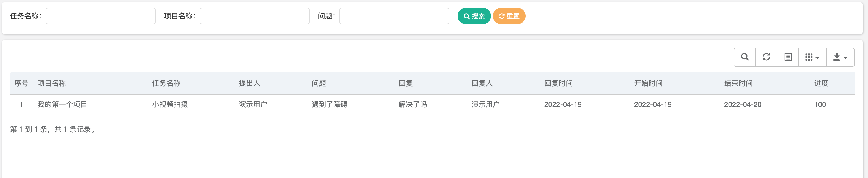Click the 回复时间 column header

558,83
